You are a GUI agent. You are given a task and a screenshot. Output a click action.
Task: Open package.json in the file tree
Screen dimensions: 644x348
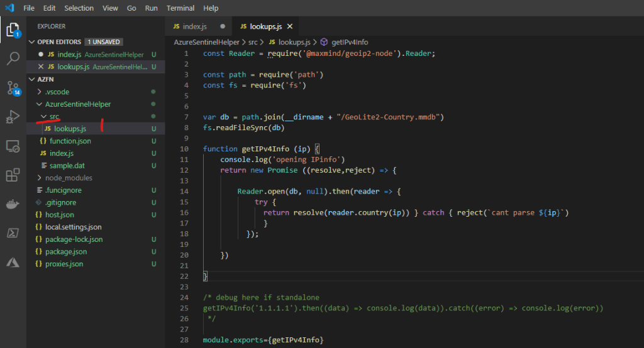coord(66,251)
